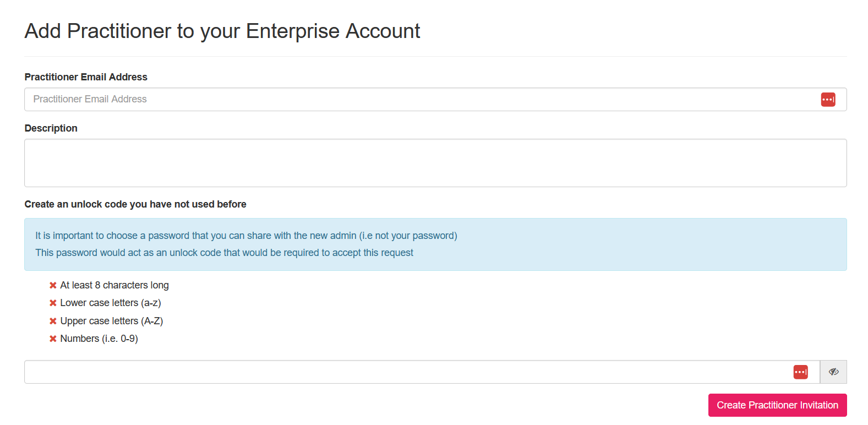
Task: Click 'Create Practitioner Invitation'
Action: pyautogui.click(x=777, y=405)
